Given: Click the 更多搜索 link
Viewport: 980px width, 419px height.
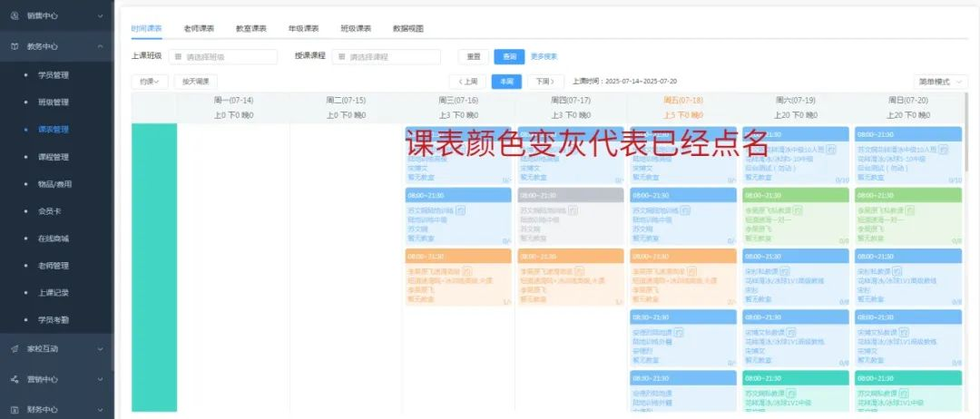Looking at the screenshot, I should click(544, 56).
